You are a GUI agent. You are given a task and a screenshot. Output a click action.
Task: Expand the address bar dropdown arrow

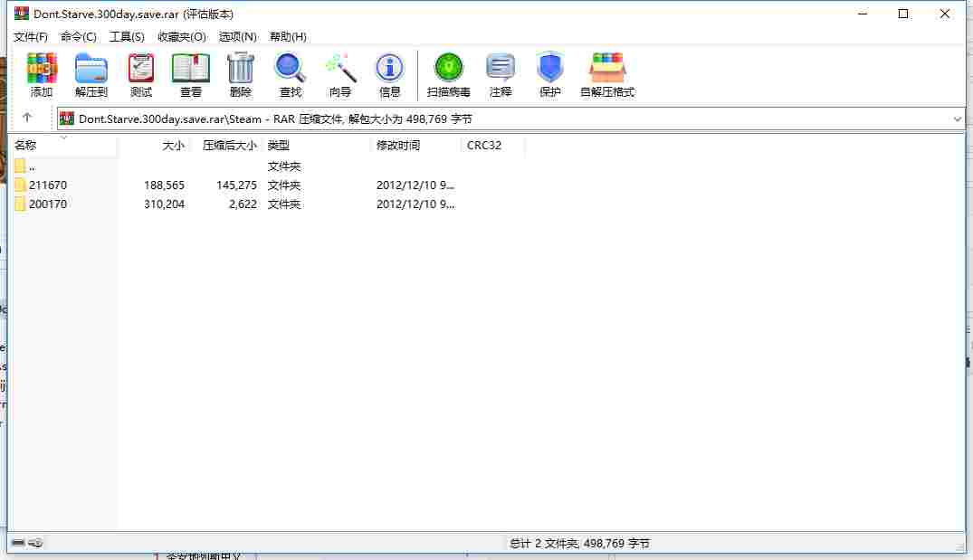(x=957, y=119)
